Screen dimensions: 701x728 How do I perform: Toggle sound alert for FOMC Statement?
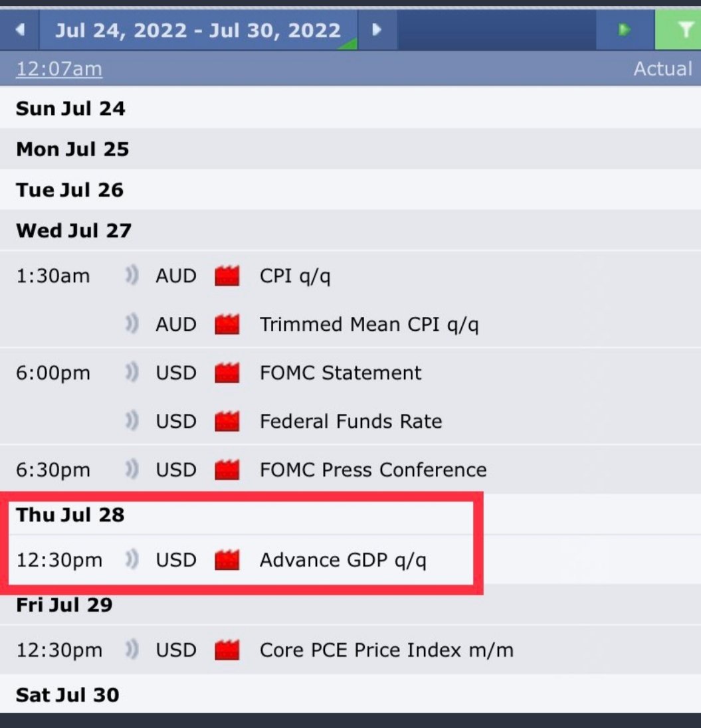[132, 373]
